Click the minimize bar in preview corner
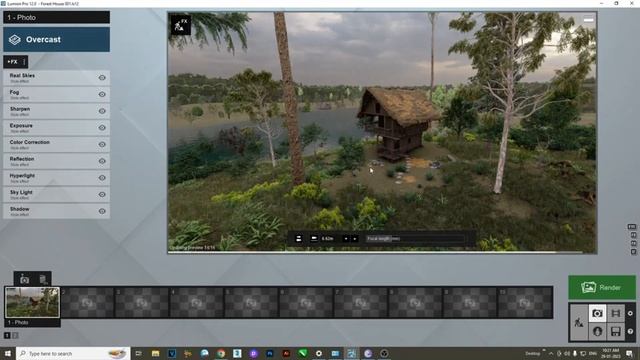Viewport: 640px width, 360px height. [588, 20]
